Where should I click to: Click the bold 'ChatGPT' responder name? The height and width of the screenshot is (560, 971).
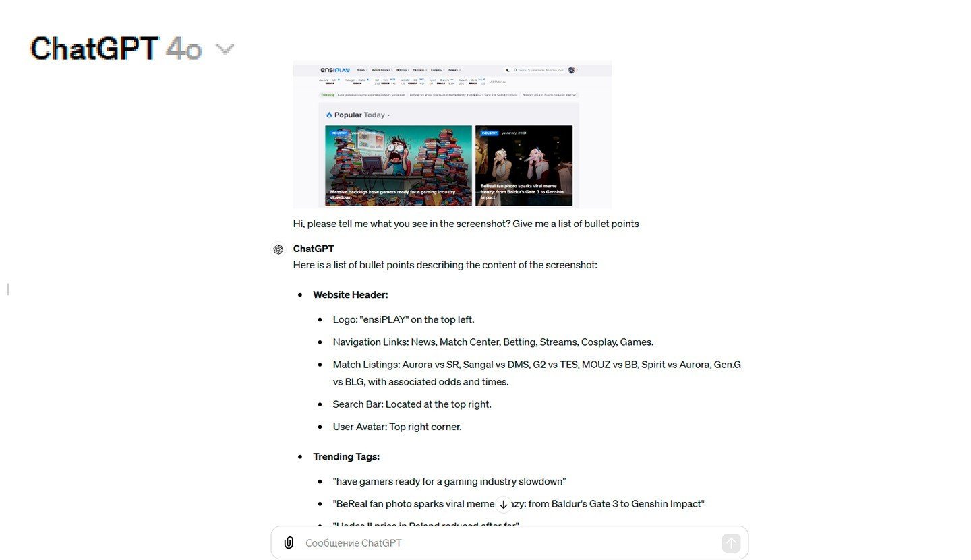(x=314, y=249)
